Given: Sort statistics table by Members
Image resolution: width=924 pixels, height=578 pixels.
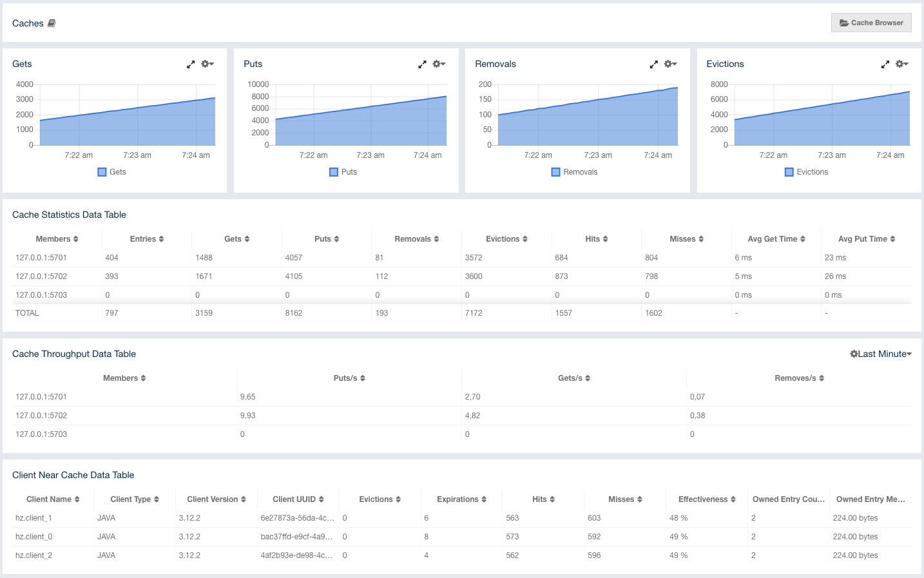Looking at the screenshot, I should [x=57, y=239].
